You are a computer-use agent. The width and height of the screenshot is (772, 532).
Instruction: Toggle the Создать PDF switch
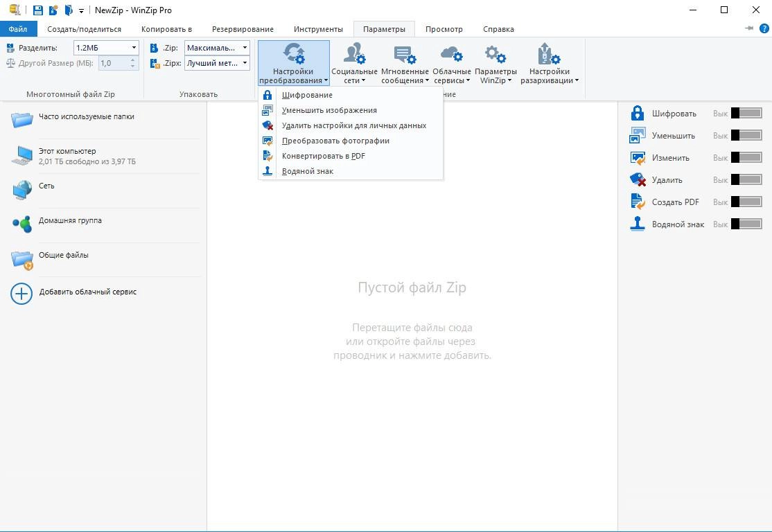pos(746,202)
